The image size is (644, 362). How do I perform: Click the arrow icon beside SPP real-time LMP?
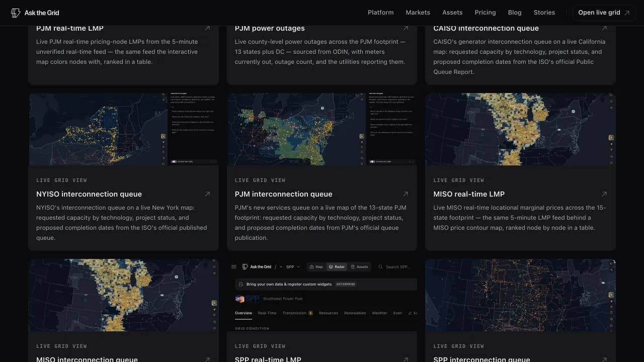click(406, 359)
